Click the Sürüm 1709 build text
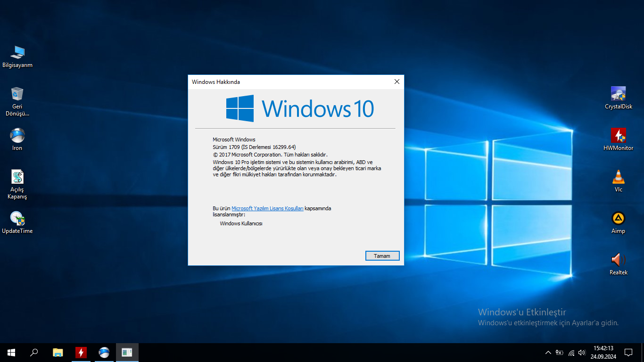 point(254,147)
